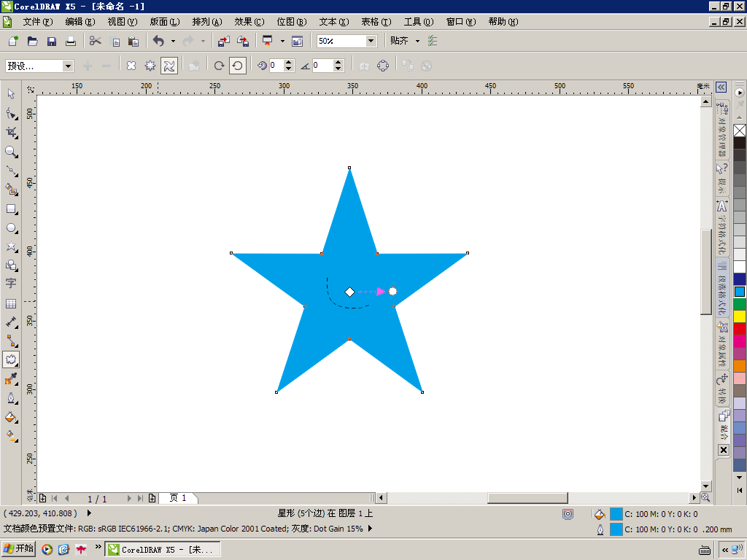Switch to the 页 1 page tab
The image size is (747, 560).
[178, 498]
